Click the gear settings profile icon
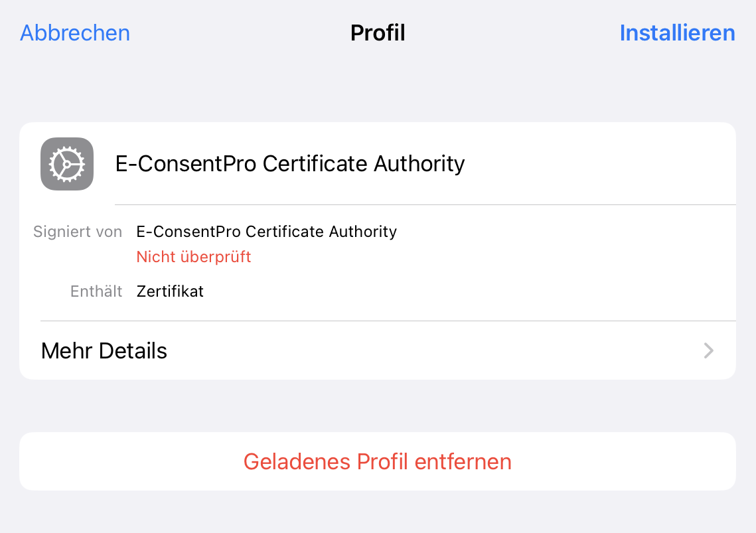The image size is (756, 533). click(67, 164)
